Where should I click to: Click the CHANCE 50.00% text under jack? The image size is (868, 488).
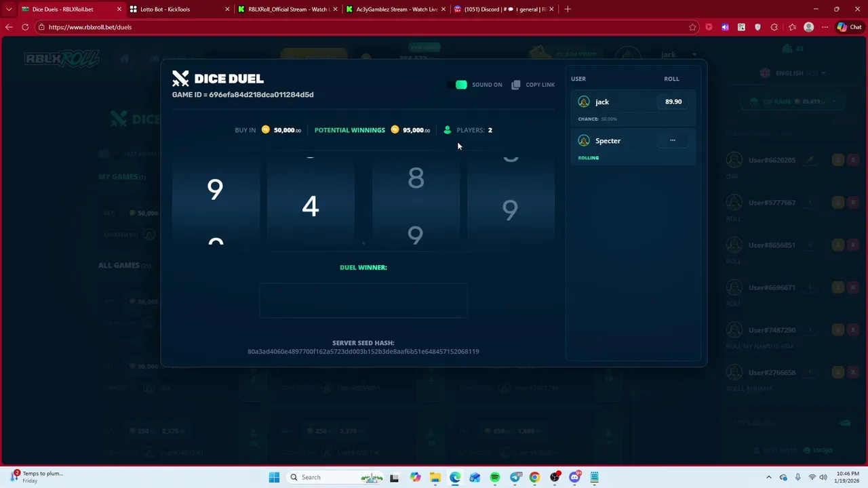597,119
